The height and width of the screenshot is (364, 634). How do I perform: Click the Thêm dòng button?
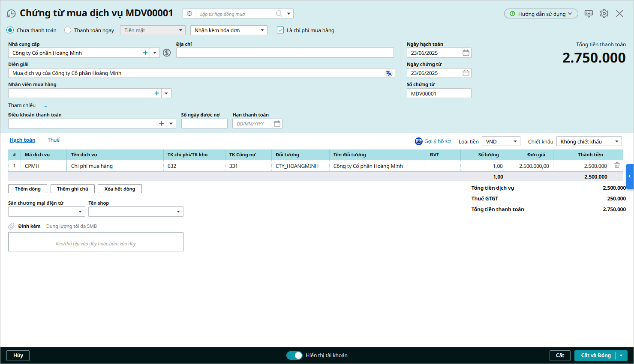pos(27,189)
